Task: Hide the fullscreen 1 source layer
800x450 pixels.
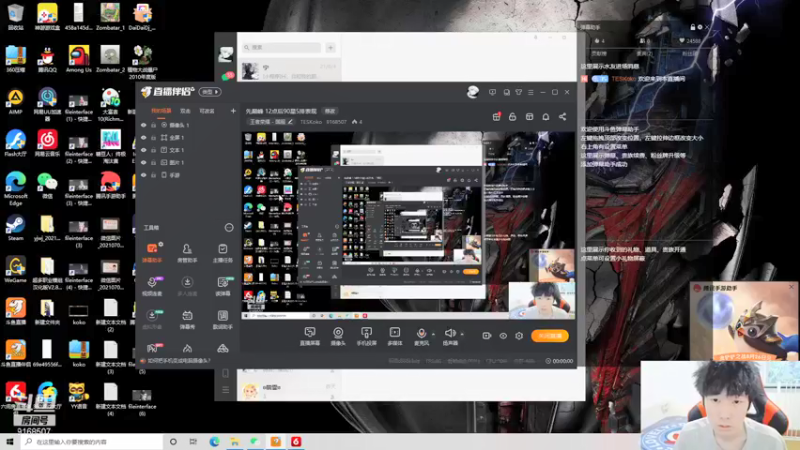Action: 143,138
